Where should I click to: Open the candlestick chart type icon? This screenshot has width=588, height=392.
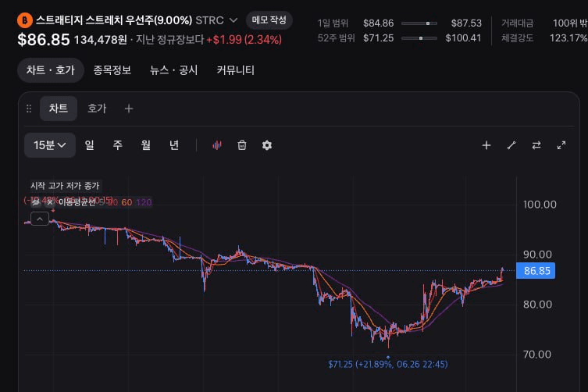coord(217,145)
